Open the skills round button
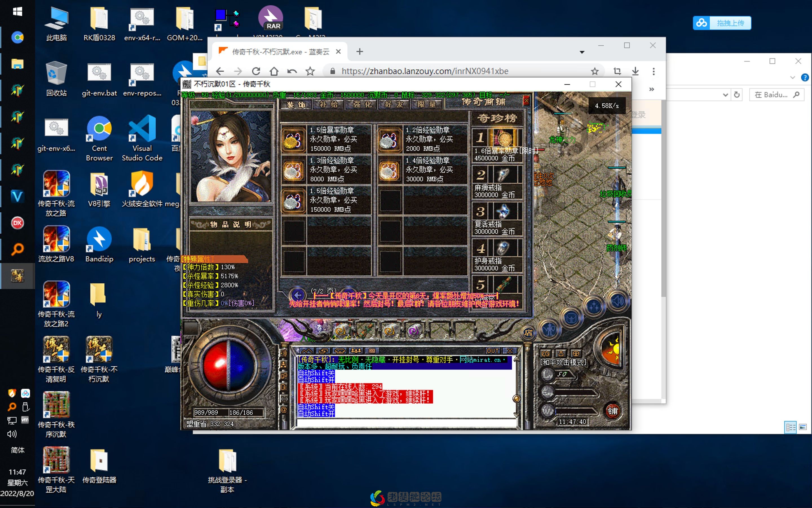This screenshot has height=508, width=812. click(594, 306)
